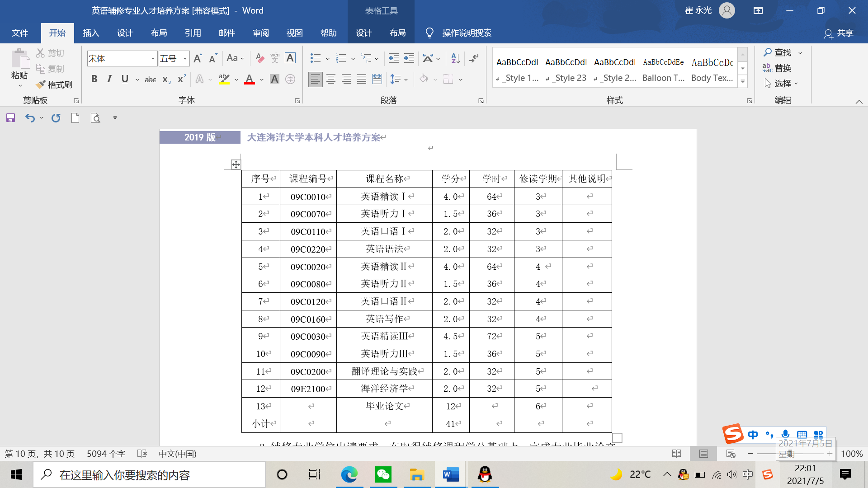Click the 替换 button
The width and height of the screenshot is (868, 488).
click(x=777, y=68)
